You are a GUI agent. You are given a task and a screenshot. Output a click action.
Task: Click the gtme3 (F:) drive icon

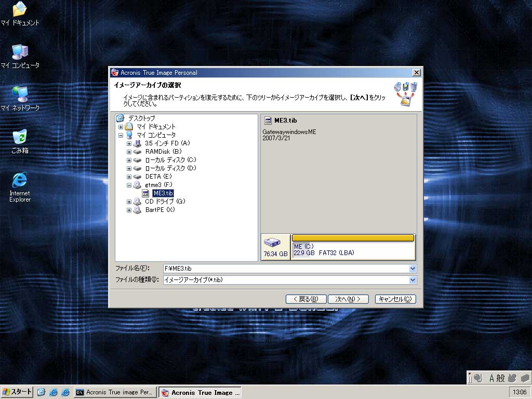click(137, 185)
